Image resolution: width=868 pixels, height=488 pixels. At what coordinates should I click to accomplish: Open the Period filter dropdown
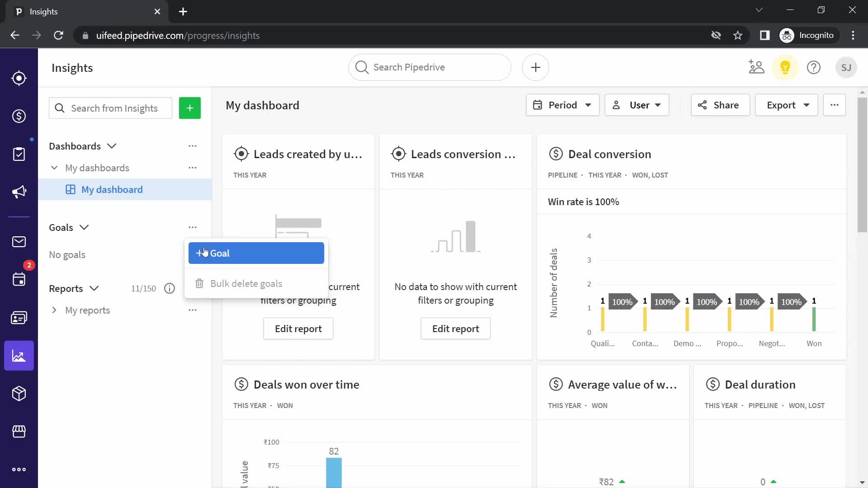(x=563, y=105)
